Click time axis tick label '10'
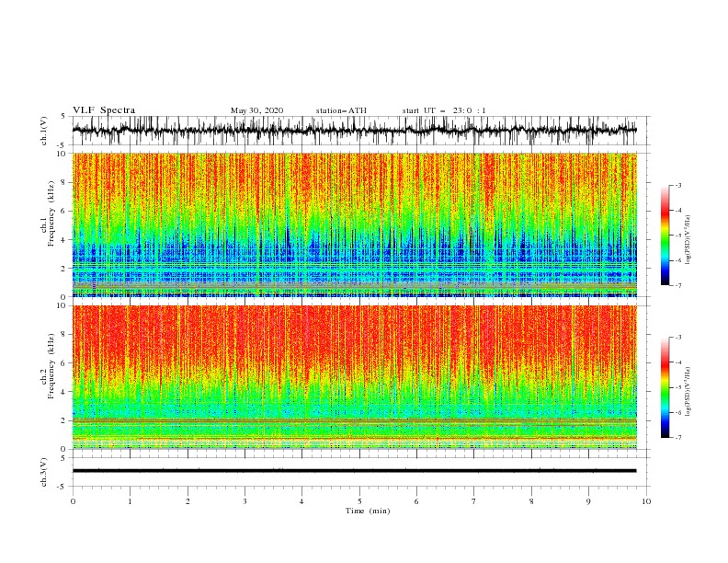Screen dimensions: 728x563 point(646,501)
